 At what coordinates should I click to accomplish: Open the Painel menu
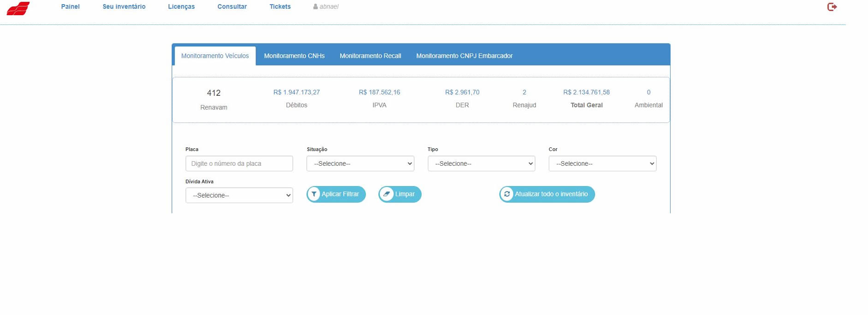pyautogui.click(x=71, y=6)
